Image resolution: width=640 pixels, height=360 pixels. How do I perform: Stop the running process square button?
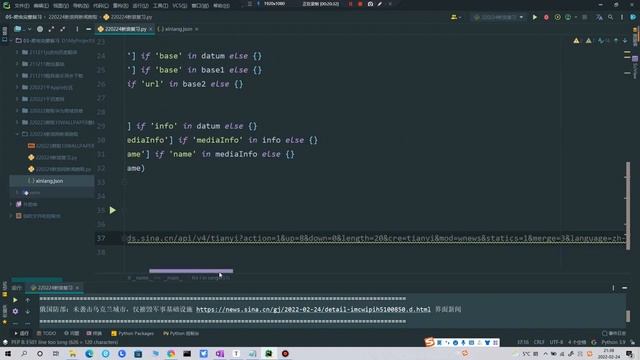tap(585, 17)
